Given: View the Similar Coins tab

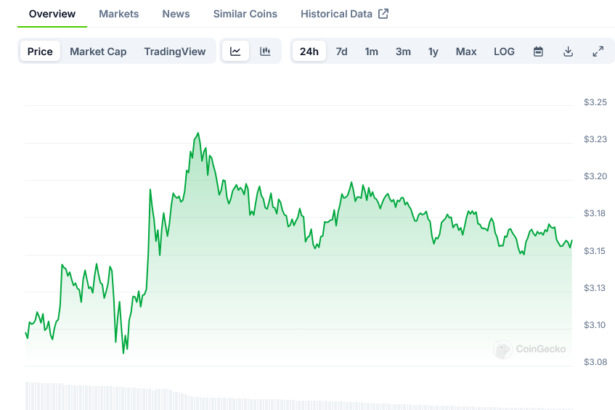Looking at the screenshot, I should [x=243, y=14].
